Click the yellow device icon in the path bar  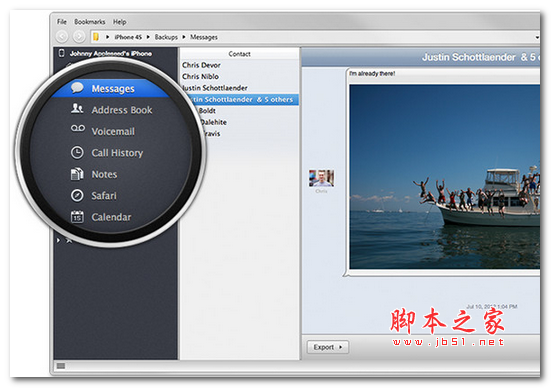pos(96,37)
